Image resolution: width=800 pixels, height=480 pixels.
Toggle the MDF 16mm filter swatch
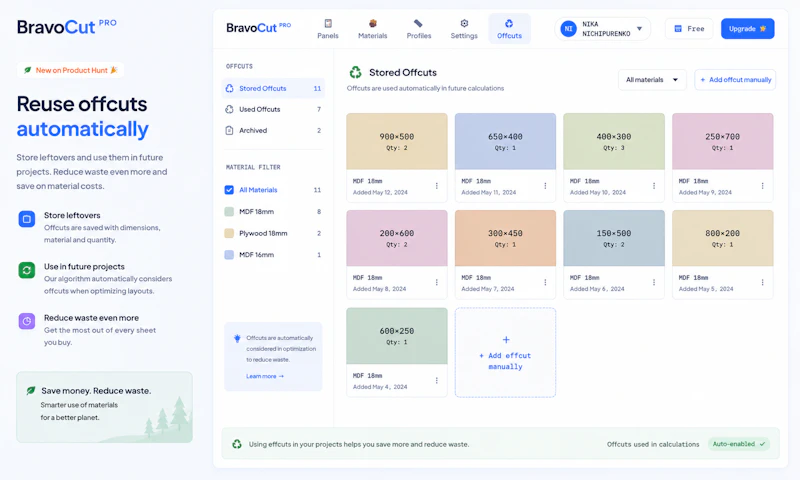point(229,255)
